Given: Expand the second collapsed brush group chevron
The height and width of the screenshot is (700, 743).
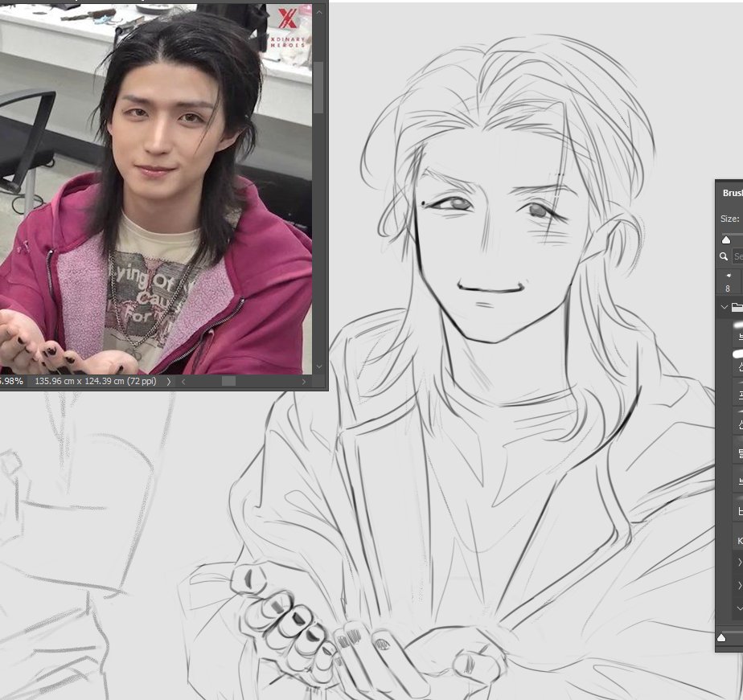Looking at the screenshot, I should click(x=740, y=585).
